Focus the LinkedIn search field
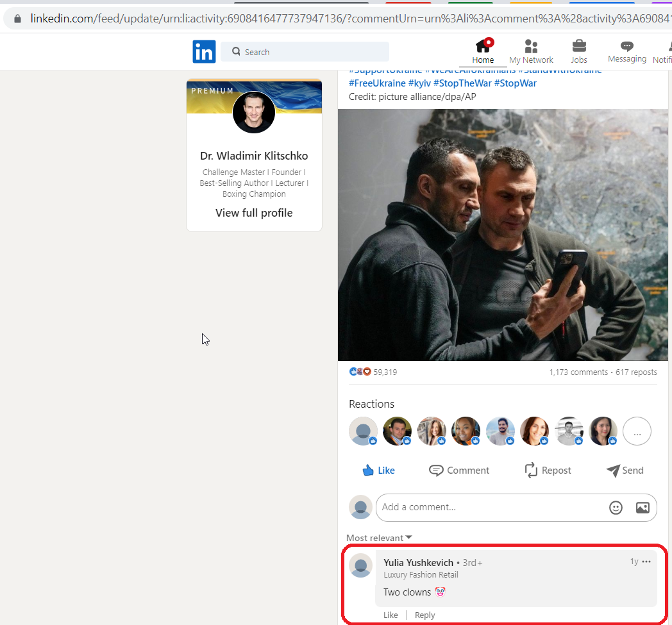The height and width of the screenshot is (625, 672). pyautogui.click(x=305, y=52)
